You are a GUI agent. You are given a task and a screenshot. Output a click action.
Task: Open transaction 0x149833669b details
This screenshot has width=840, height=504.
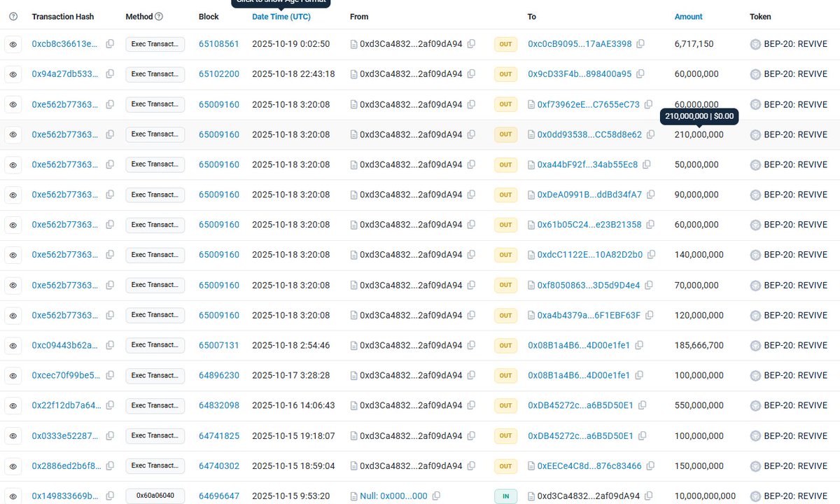coord(65,496)
